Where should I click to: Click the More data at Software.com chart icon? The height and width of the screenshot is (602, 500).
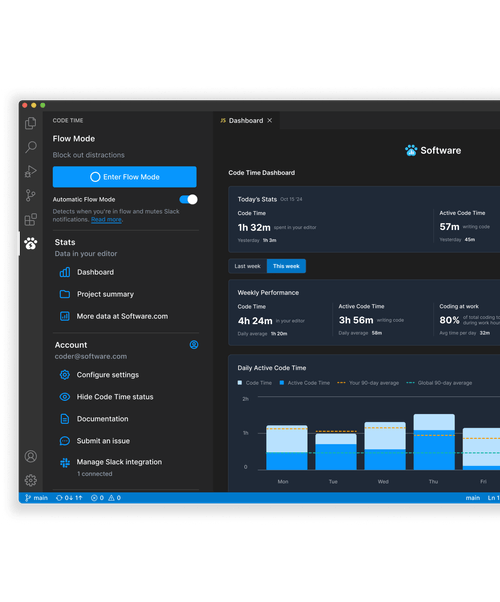click(x=65, y=316)
